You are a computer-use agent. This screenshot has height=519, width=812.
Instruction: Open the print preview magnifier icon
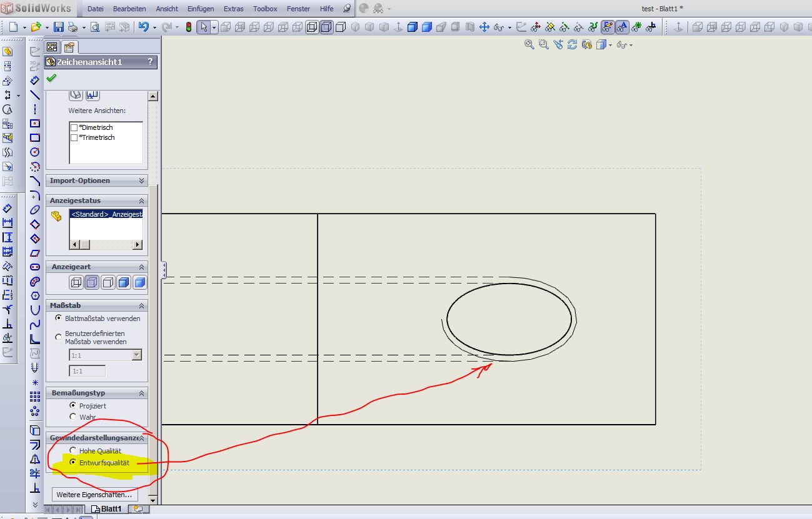coord(95,27)
